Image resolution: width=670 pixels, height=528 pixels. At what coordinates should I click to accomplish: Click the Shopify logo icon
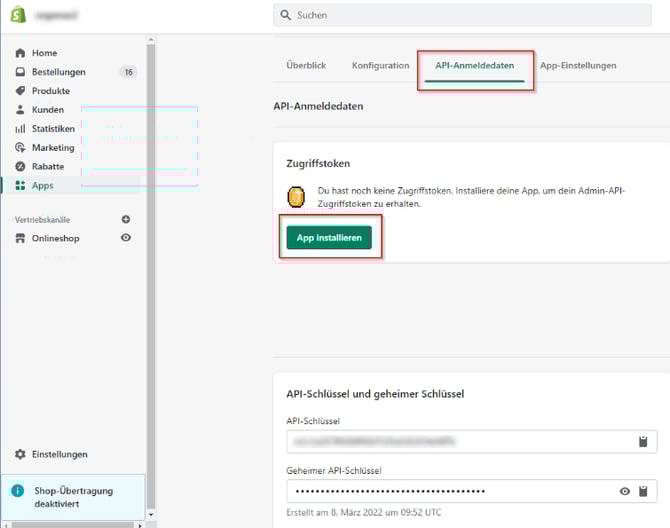(x=18, y=15)
